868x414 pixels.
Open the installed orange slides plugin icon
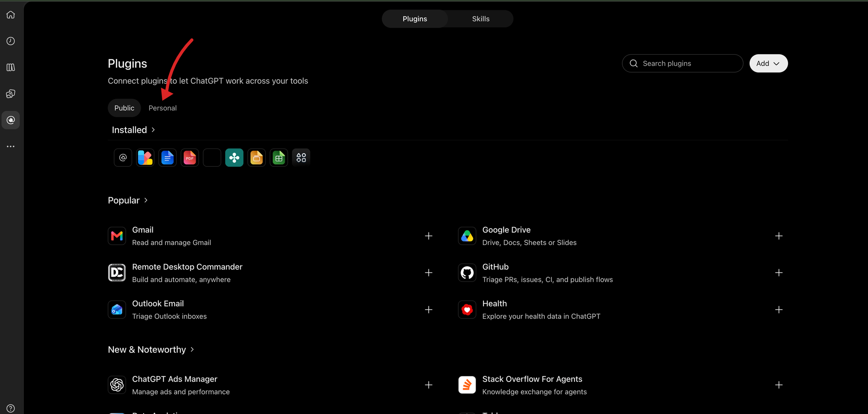256,157
